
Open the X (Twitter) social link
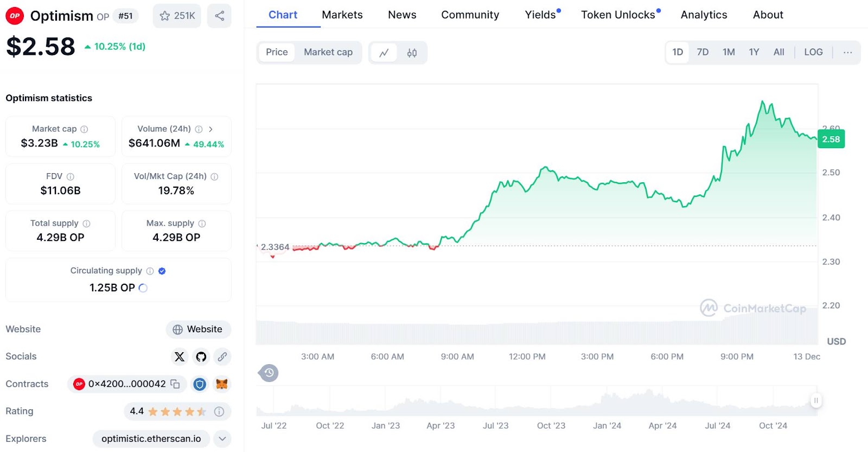pyautogui.click(x=180, y=356)
